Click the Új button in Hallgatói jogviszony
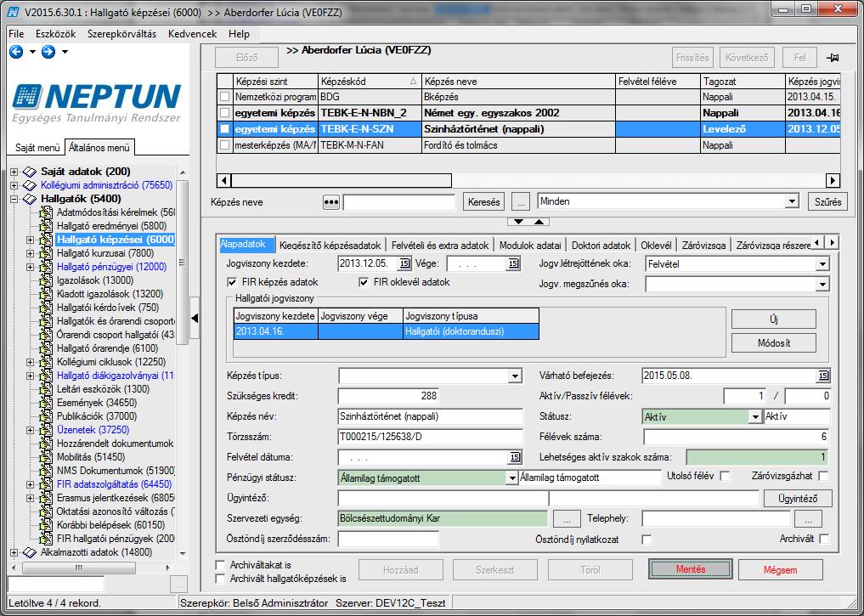This screenshot has width=864, height=616. click(774, 319)
